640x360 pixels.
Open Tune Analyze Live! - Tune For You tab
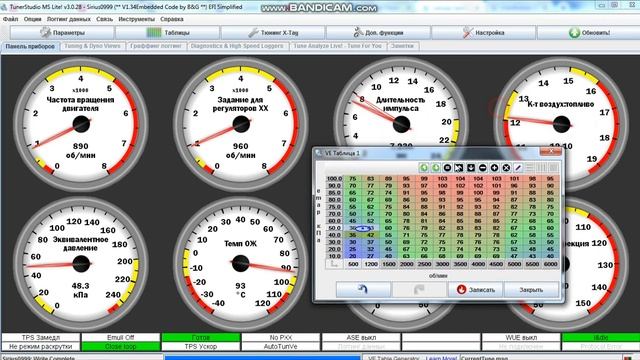337,46
